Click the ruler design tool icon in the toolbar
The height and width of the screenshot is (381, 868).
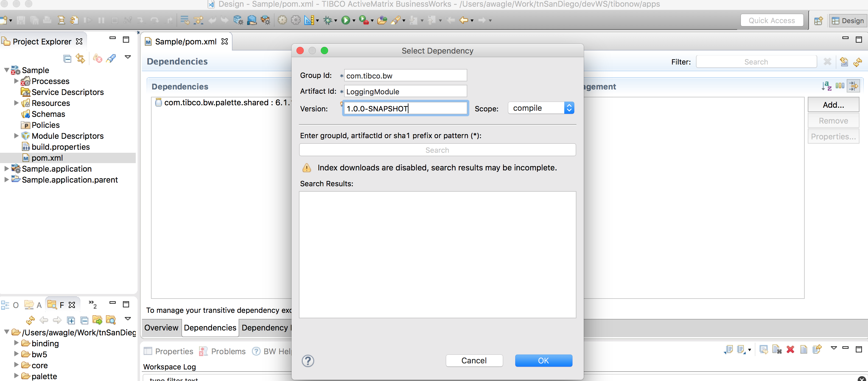pyautogui.click(x=309, y=21)
